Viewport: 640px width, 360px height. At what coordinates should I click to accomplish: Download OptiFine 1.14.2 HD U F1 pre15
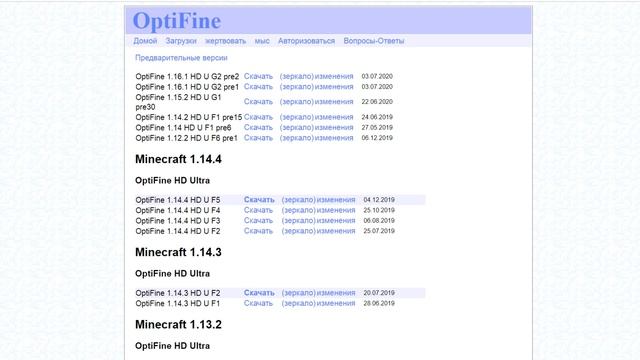point(258,117)
